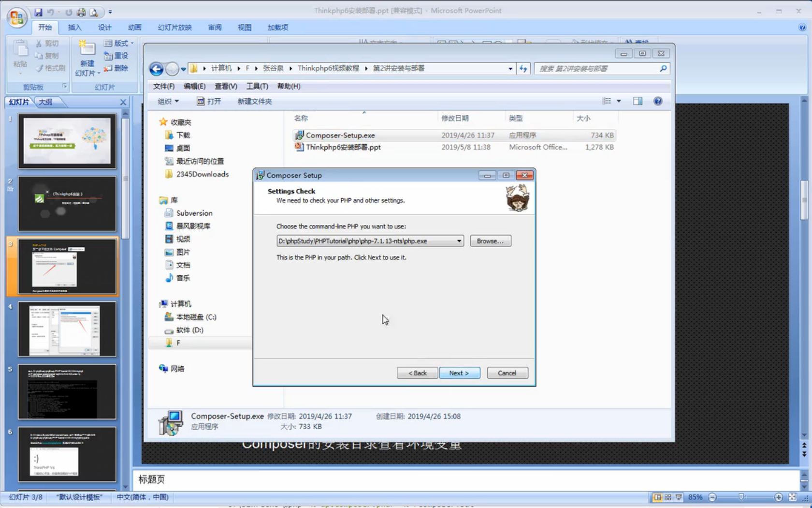Open 文件(F) menu in Explorer
The height and width of the screenshot is (508, 812).
[x=164, y=86]
